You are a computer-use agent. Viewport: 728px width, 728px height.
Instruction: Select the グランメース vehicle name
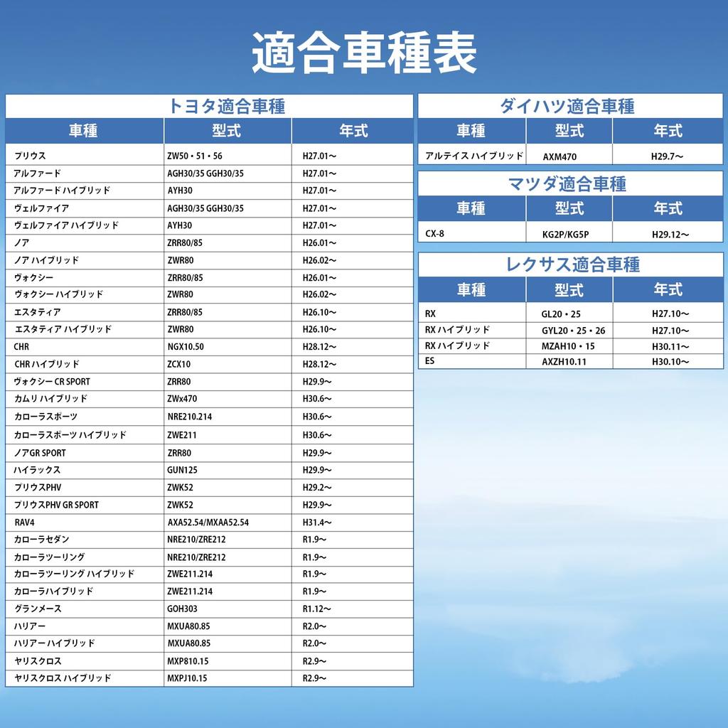click(x=38, y=609)
